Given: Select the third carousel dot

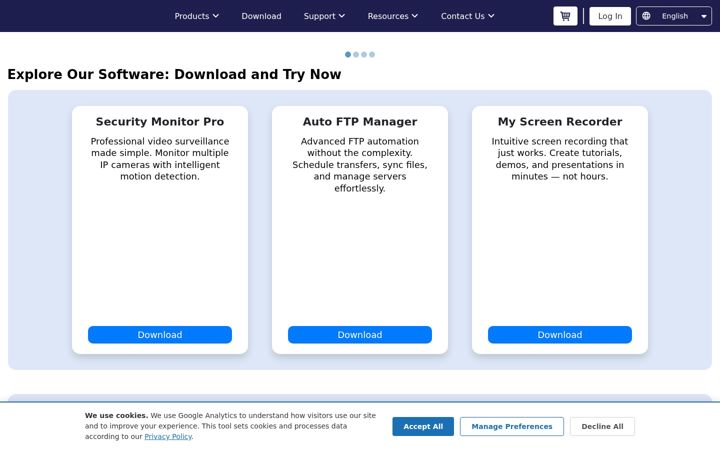Looking at the screenshot, I should [x=364, y=55].
